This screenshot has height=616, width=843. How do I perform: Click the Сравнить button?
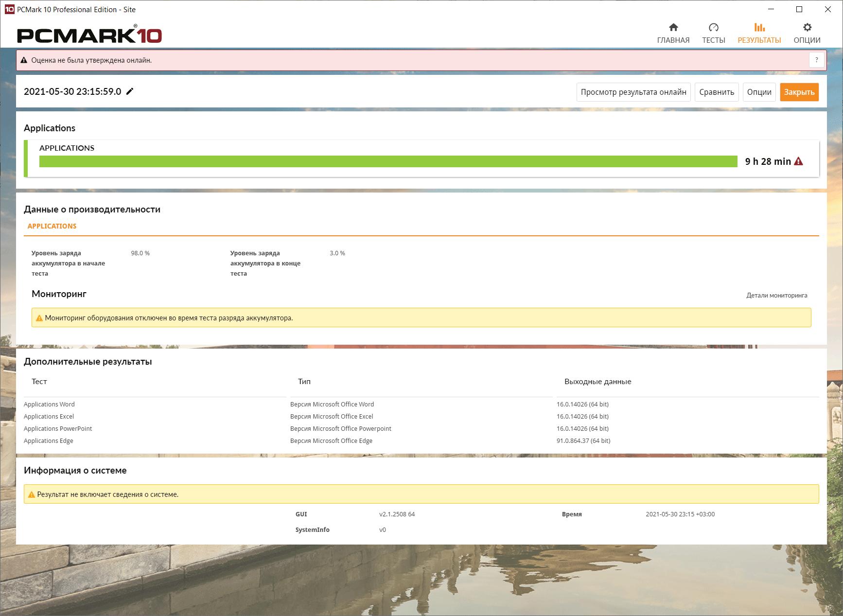point(717,92)
